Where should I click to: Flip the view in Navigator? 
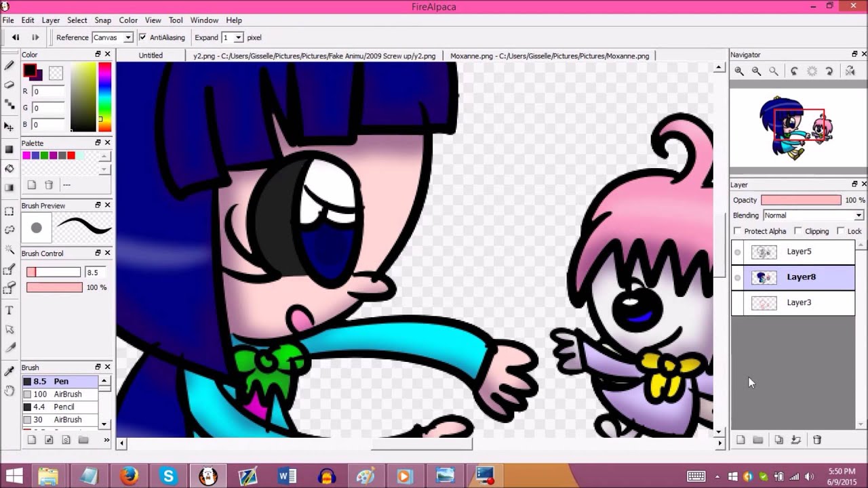[x=850, y=71]
